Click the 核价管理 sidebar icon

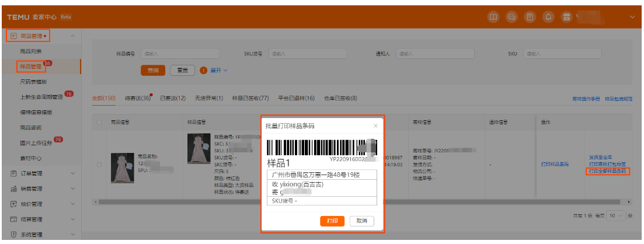[x=13, y=204]
